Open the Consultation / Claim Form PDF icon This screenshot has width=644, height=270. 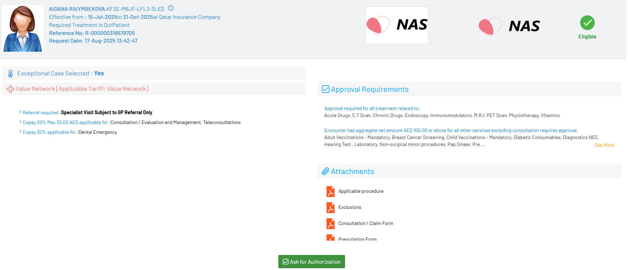(330, 224)
